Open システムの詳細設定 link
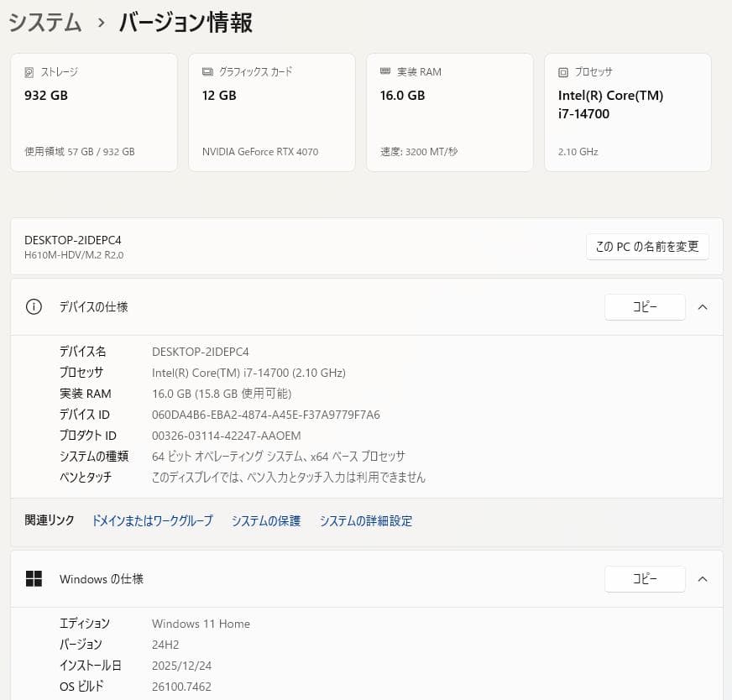The height and width of the screenshot is (700, 732). (366, 520)
